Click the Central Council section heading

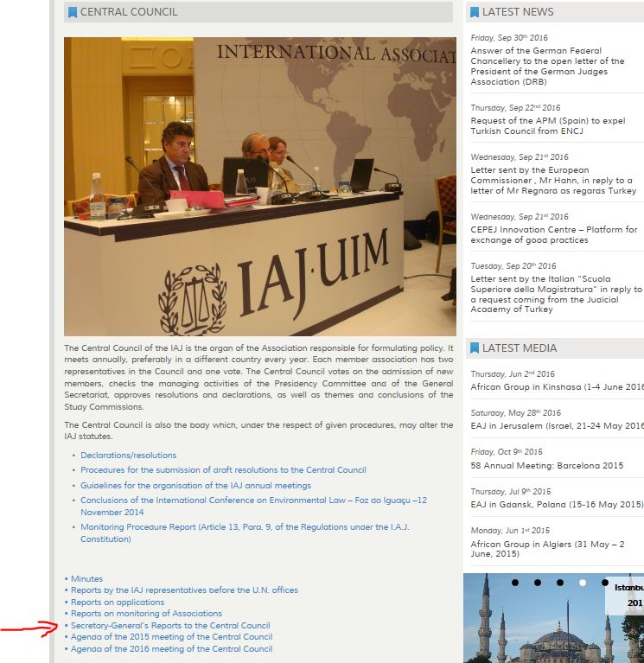click(129, 12)
